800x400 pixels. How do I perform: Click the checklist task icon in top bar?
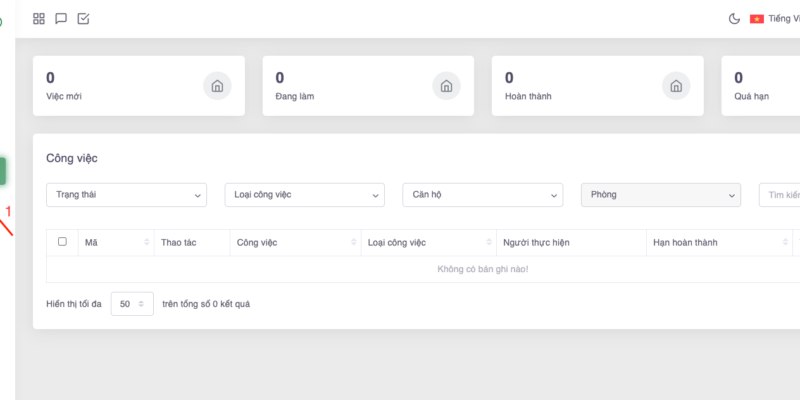click(x=83, y=19)
